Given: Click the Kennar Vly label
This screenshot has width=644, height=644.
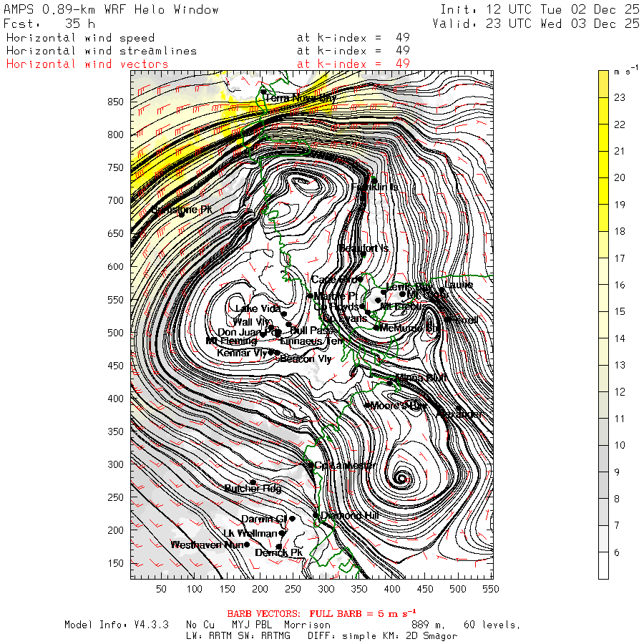Looking at the screenshot, I should coord(242,353).
